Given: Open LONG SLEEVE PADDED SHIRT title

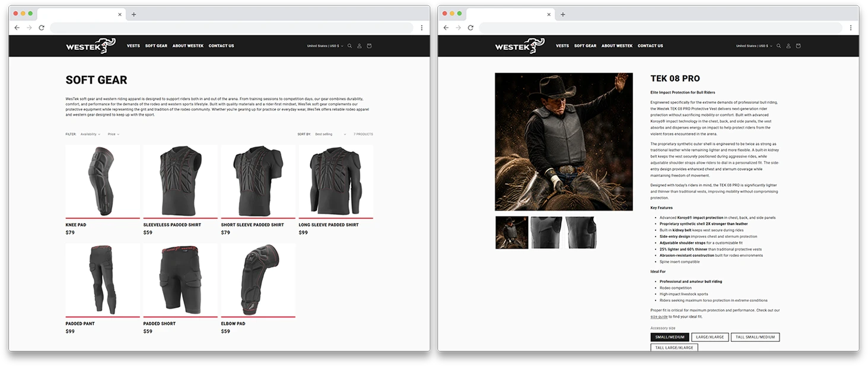Looking at the screenshot, I should click(x=329, y=225).
